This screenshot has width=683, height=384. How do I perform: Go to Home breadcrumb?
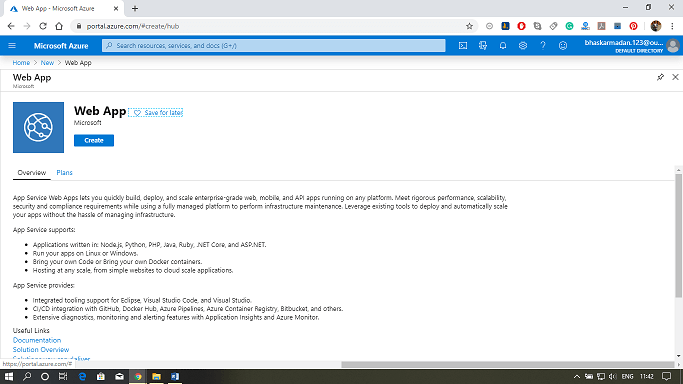point(21,63)
